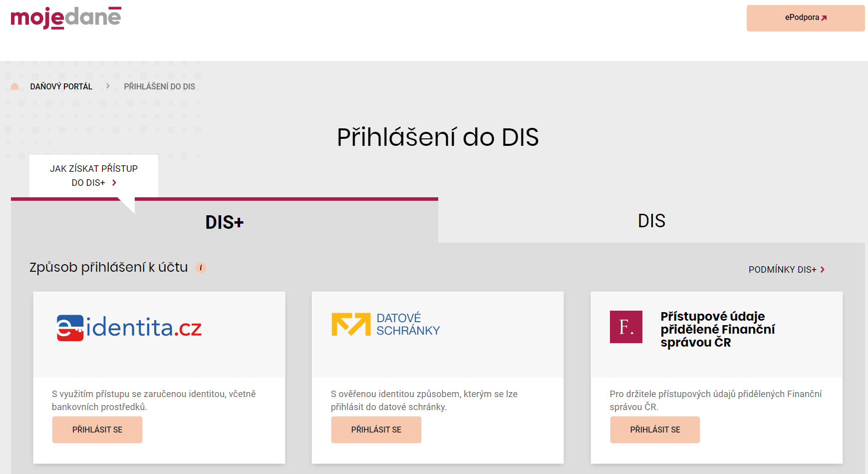Click the chevron next to PODMÍNKY DIS+

823,270
